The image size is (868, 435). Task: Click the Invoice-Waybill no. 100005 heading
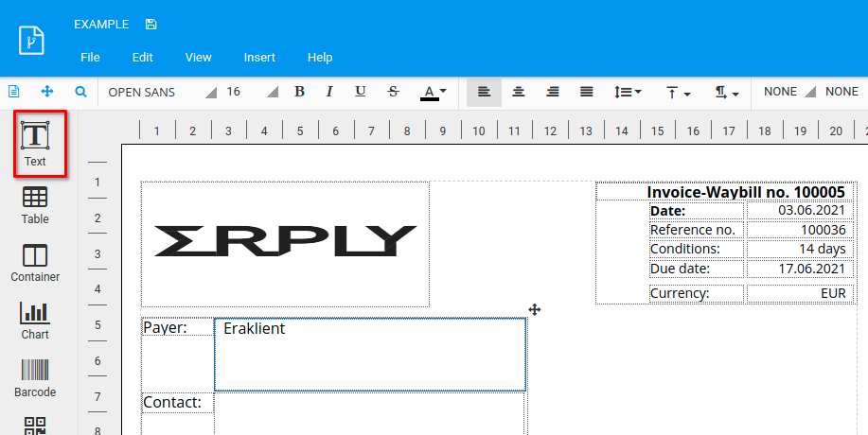746,192
